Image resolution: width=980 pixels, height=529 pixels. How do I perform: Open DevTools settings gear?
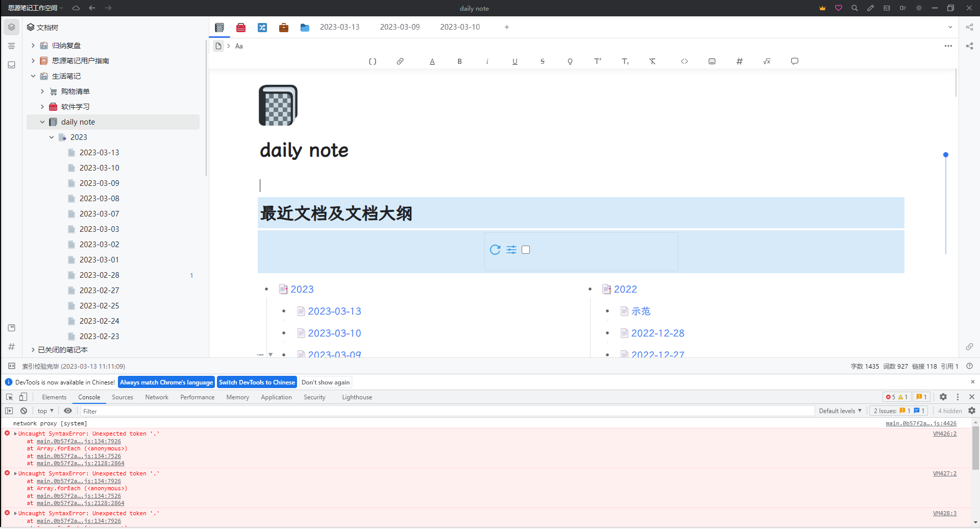pyautogui.click(x=943, y=397)
